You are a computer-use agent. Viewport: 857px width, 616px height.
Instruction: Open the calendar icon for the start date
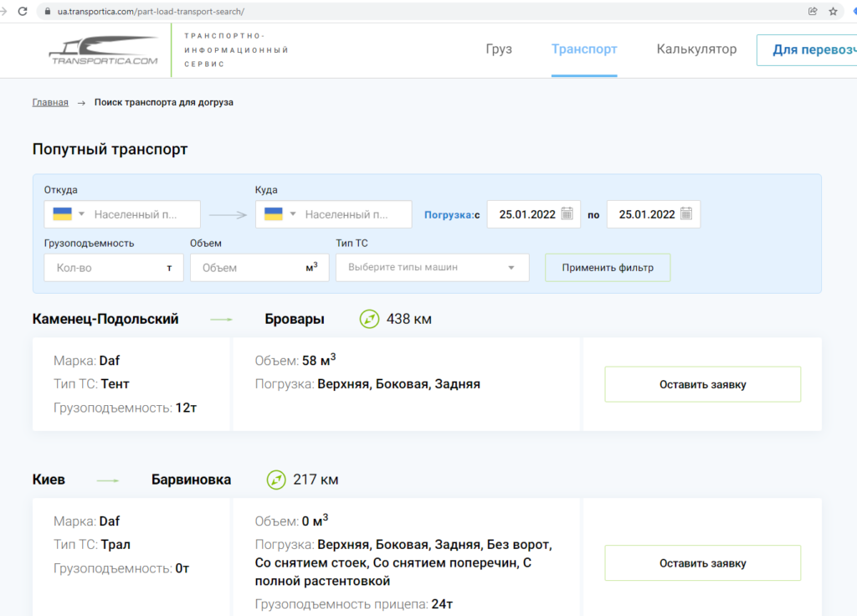[x=567, y=213]
